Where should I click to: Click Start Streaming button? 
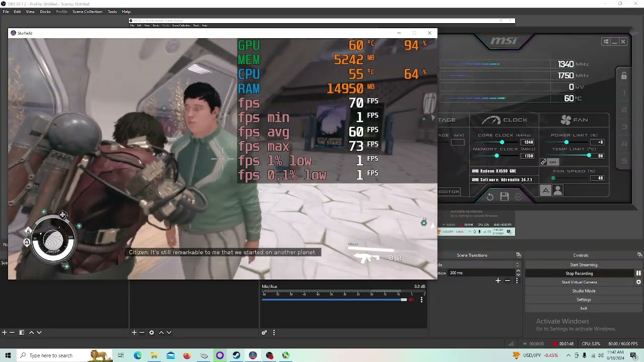(584, 264)
